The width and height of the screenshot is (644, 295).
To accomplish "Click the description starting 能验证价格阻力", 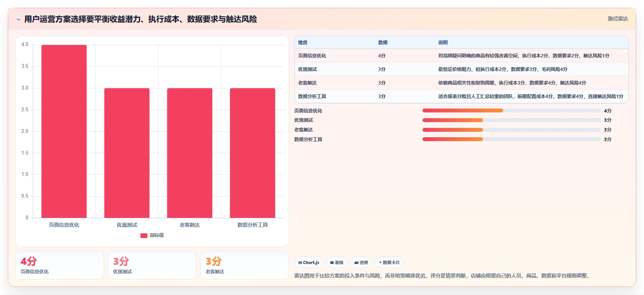I will [x=503, y=69].
